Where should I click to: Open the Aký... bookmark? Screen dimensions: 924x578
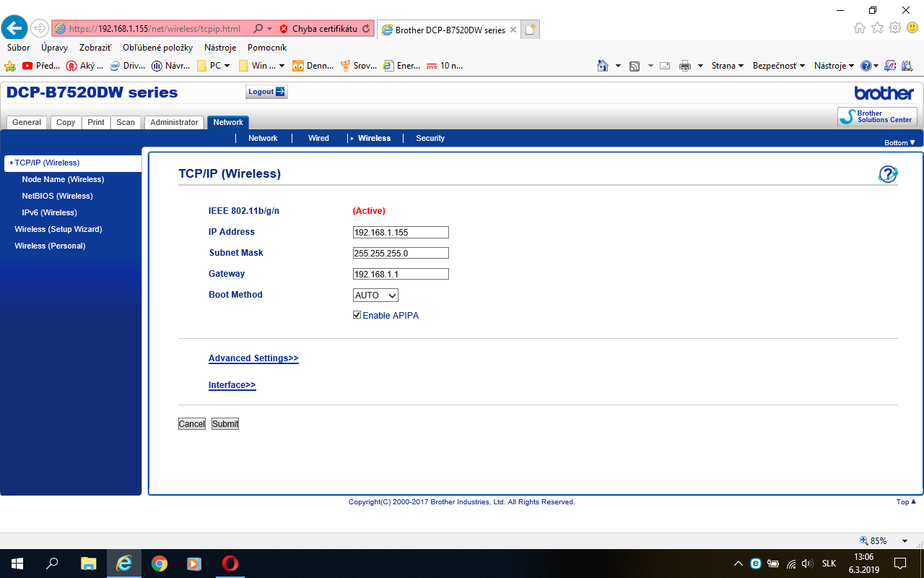84,66
